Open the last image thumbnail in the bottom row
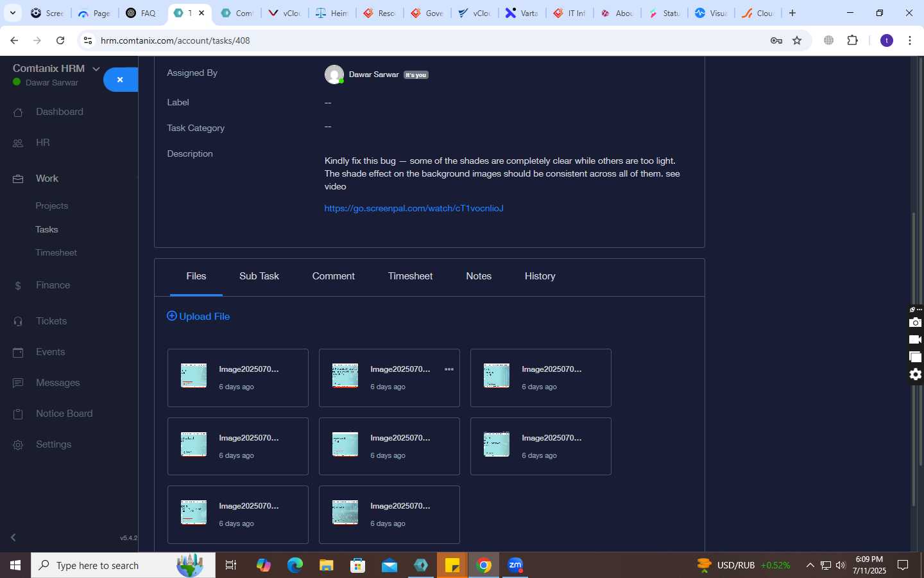Screen dimensions: 924x578 (x=345, y=512)
